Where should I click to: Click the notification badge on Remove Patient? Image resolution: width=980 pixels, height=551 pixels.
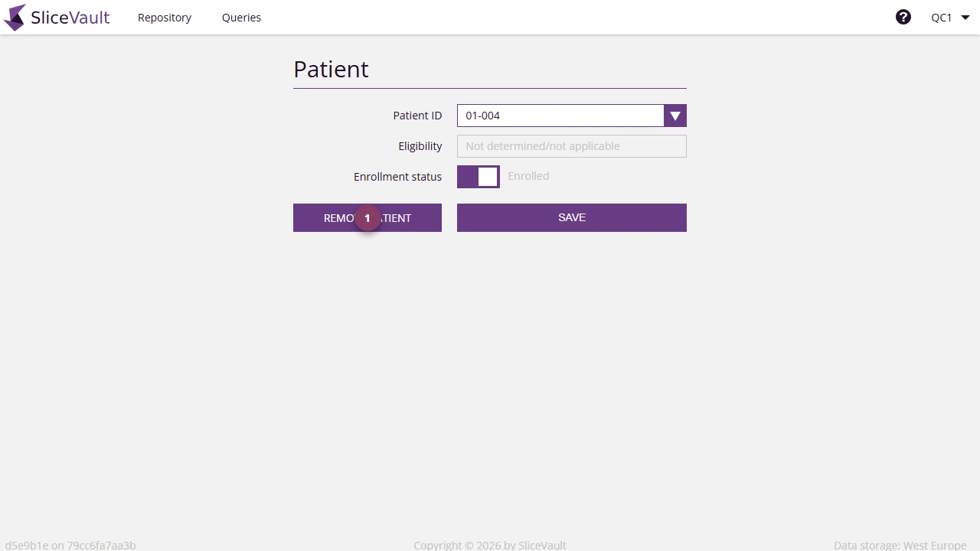point(367,217)
